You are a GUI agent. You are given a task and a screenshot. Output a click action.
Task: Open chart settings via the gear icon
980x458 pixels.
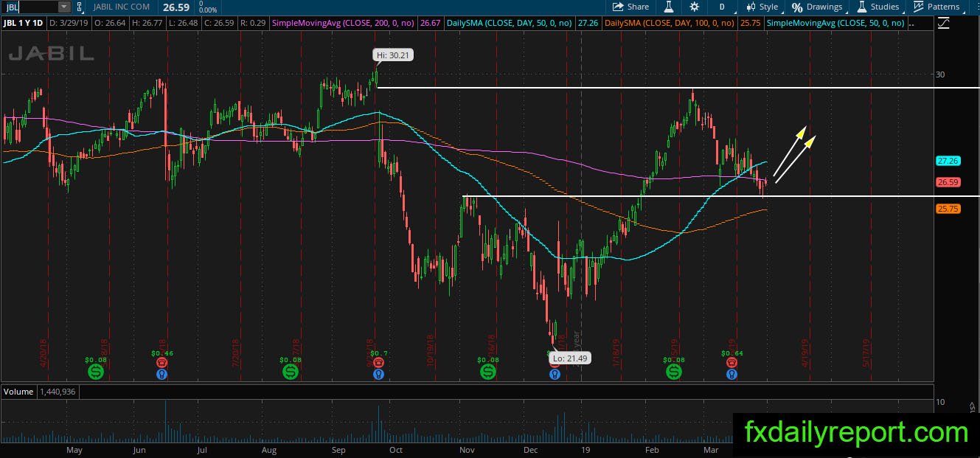694,7
